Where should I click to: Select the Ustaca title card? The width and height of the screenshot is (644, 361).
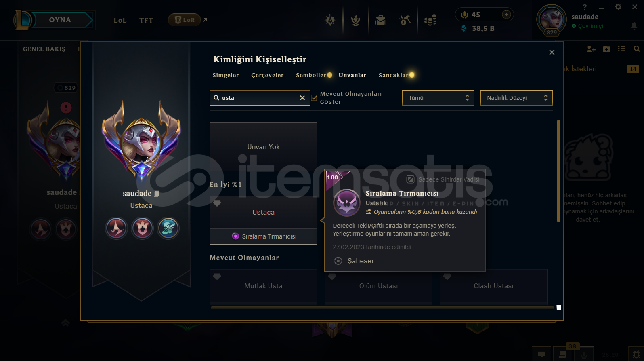coord(263,220)
